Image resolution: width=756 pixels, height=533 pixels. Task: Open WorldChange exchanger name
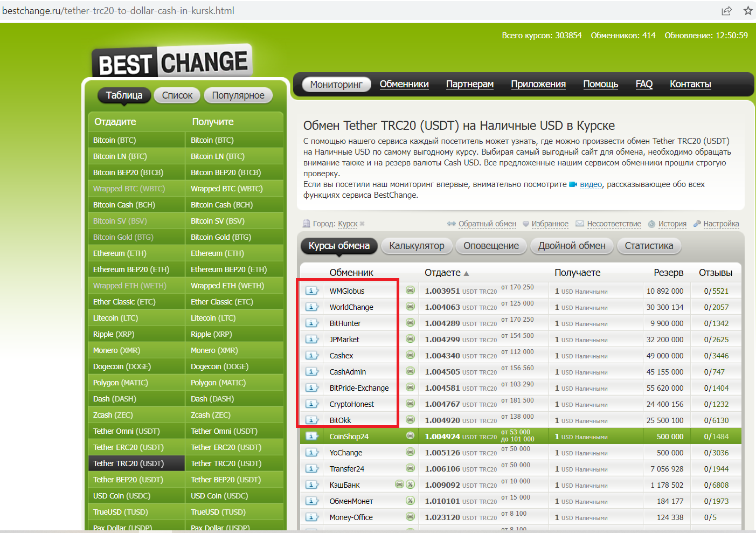click(351, 307)
